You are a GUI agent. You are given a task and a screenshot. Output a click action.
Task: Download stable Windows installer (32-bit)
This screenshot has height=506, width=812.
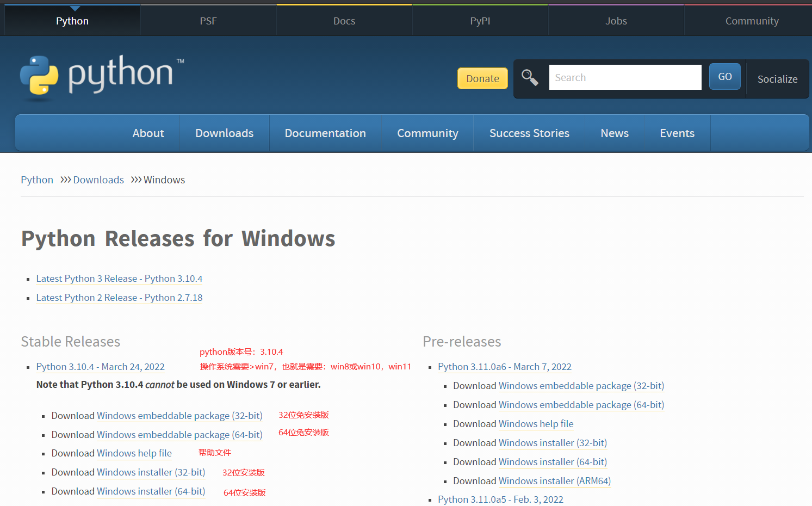[151, 472]
